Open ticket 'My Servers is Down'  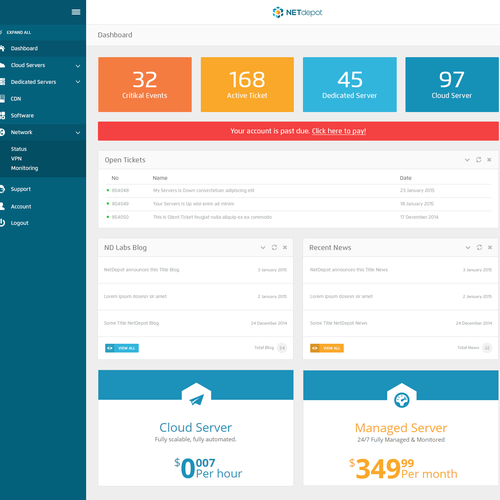(204, 190)
